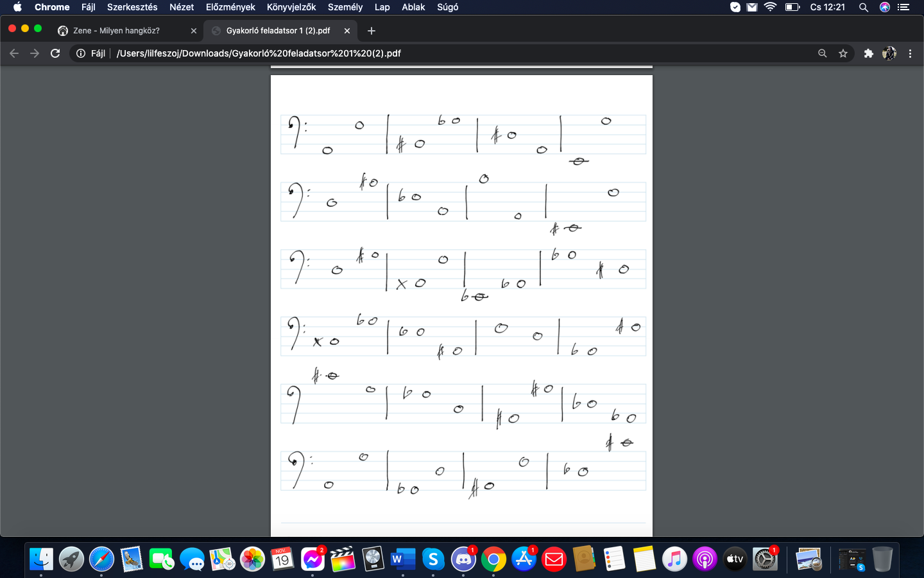Click the zoom magnifier in address bar
This screenshot has width=924, height=578.
click(x=822, y=53)
